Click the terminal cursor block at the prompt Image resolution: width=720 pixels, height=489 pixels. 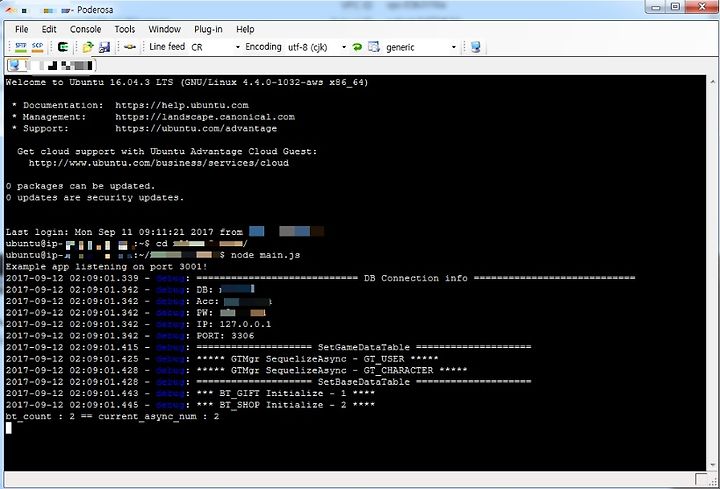click(9, 428)
